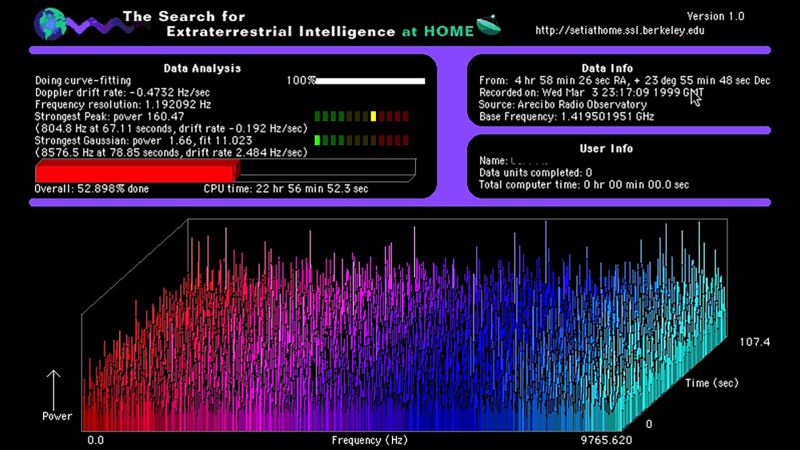Click the blurred Name field in User Info
The image size is (800, 450).
tap(530, 160)
